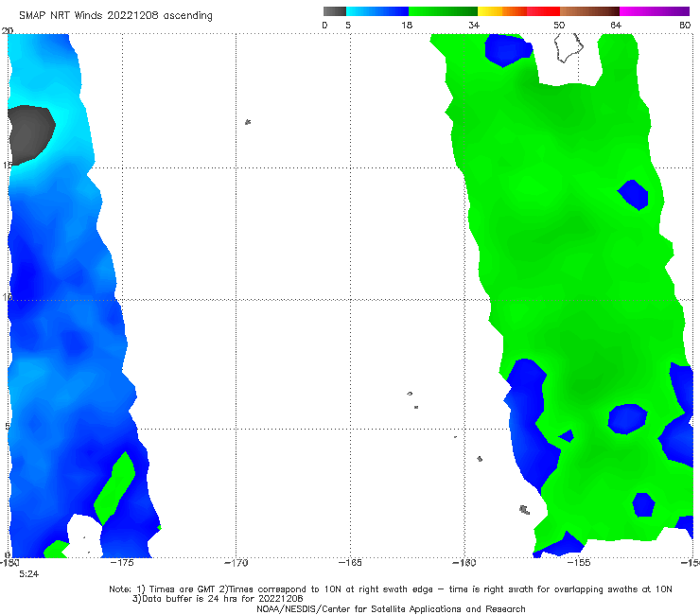The width and height of the screenshot is (700, 615).
Task: Click the longitude label "-170"
Action: [236, 563]
